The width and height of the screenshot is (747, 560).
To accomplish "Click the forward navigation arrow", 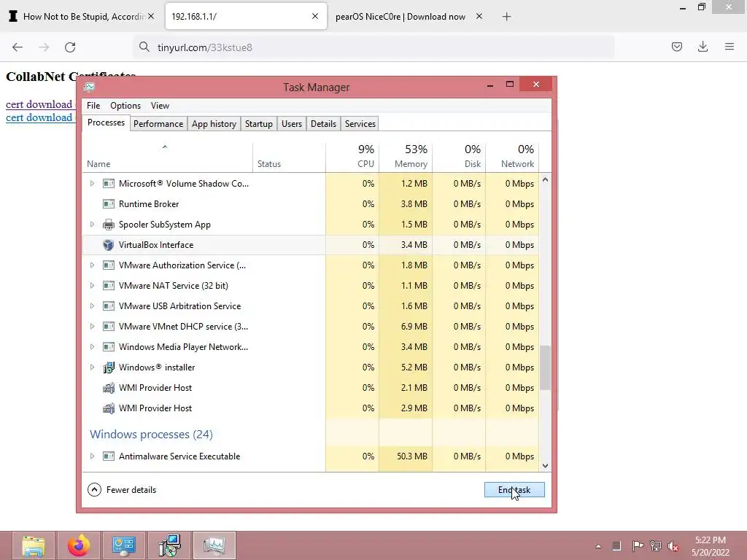I will [x=44, y=47].
